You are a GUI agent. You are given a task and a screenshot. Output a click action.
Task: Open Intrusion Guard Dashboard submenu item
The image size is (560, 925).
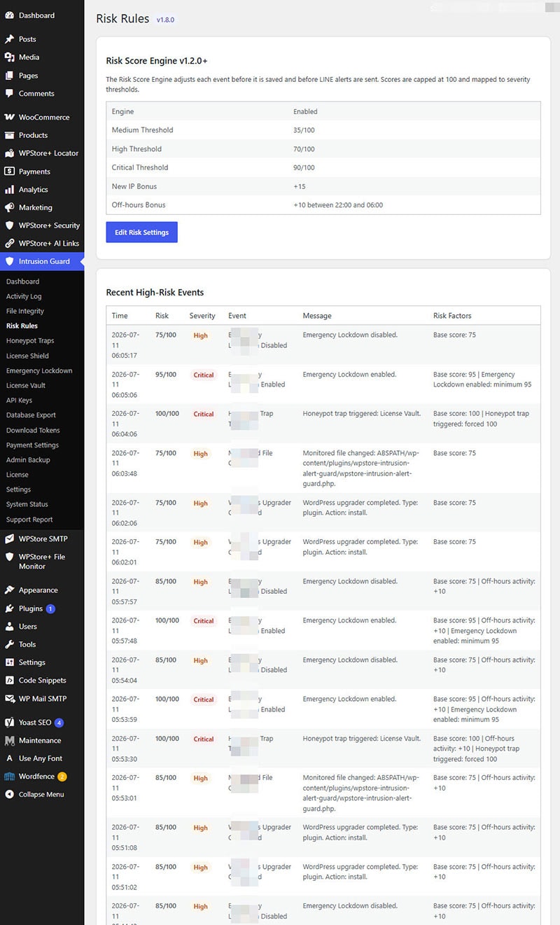[22, 281]
